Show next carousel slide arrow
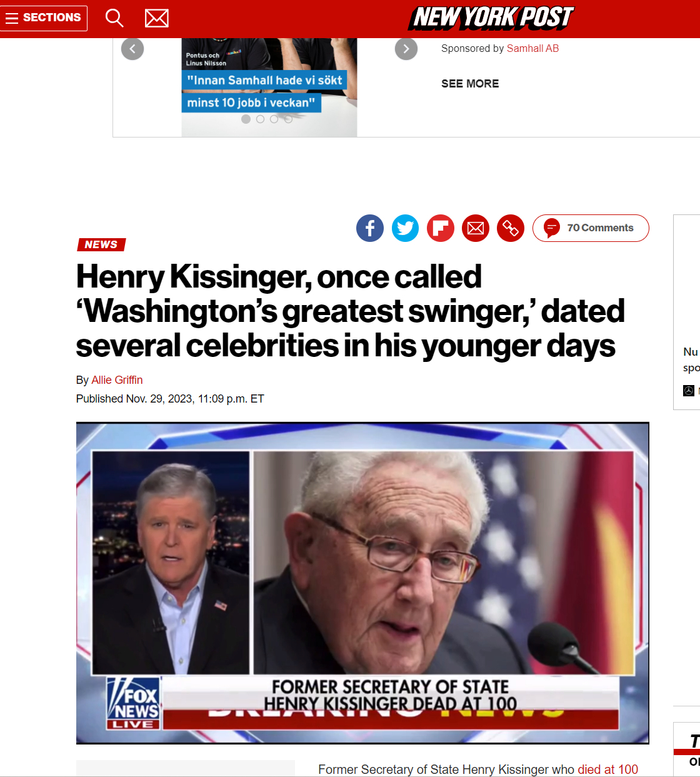Image resolution: width=700 pixels, height=777 pixels. click(x=406, y=49)
